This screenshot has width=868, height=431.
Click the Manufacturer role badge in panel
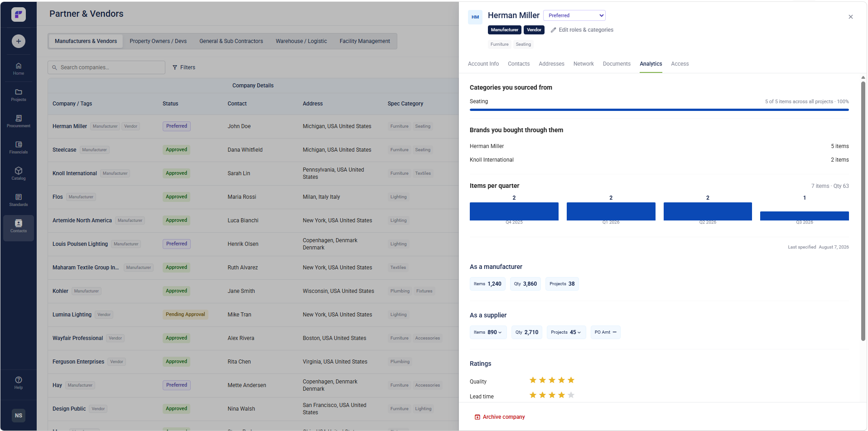point(504,30)
